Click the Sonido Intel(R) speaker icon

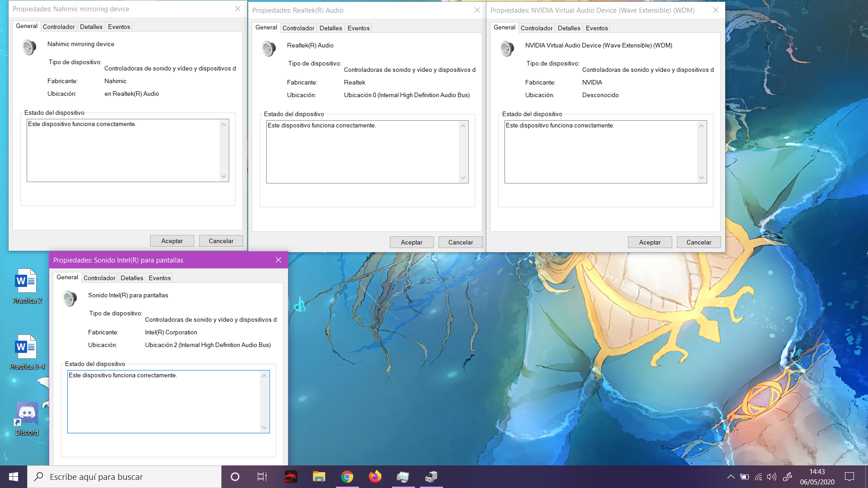[x=70, y=299]
